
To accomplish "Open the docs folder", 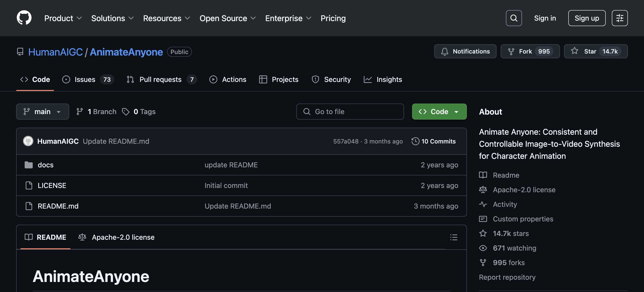I will coord(46,165).
